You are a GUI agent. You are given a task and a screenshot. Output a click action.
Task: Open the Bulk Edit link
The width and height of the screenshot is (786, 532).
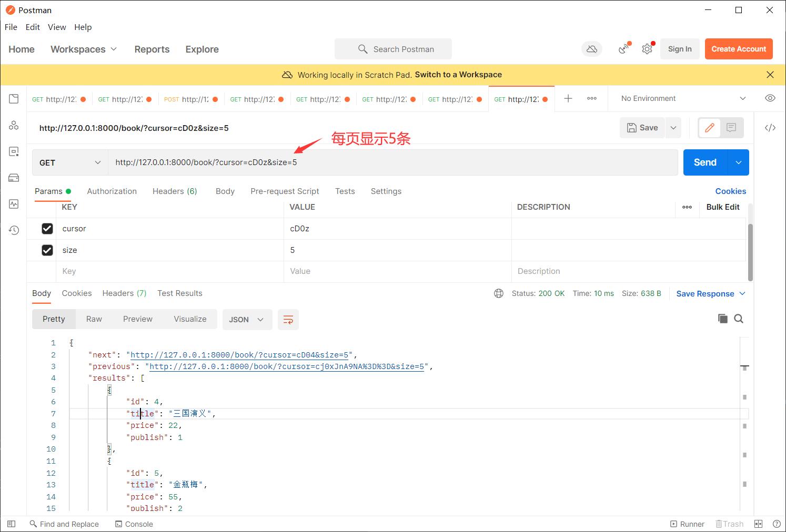[x=723, y=207]
